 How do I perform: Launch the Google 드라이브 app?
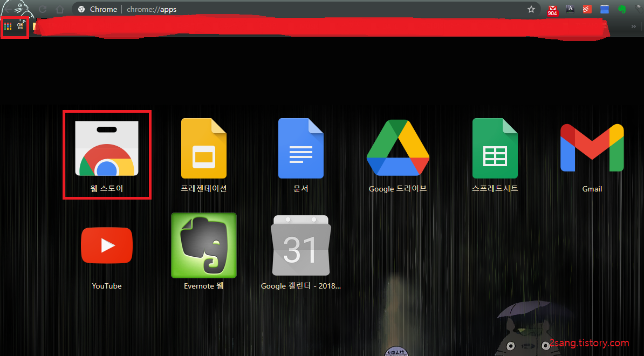(x=398, y=156)
